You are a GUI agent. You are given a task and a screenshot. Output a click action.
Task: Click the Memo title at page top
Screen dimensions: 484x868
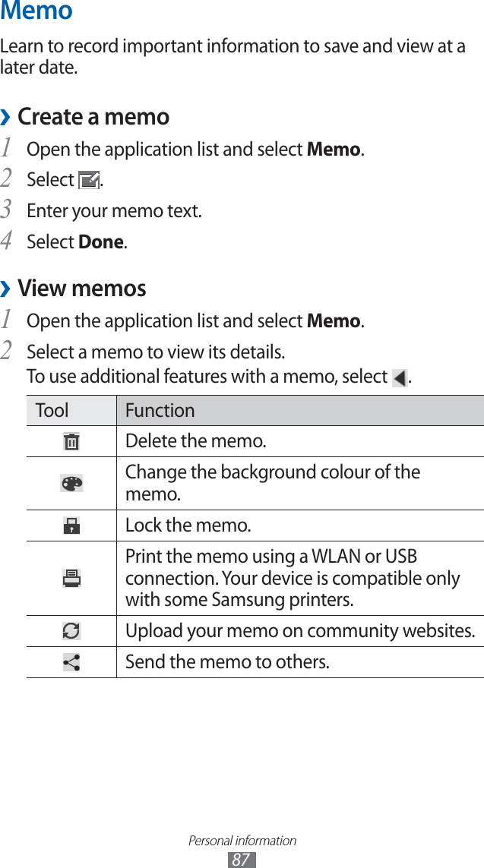[36, 11]
